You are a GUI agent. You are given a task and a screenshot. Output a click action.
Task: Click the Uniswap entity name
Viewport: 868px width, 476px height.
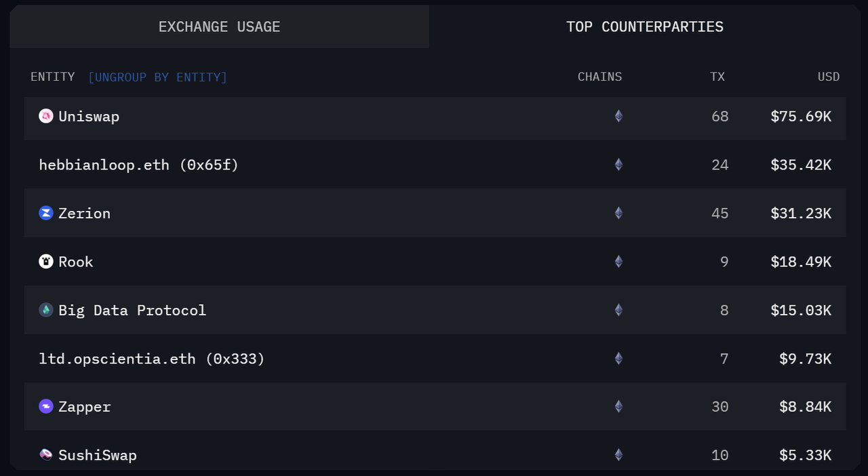(x=89, y=117)
